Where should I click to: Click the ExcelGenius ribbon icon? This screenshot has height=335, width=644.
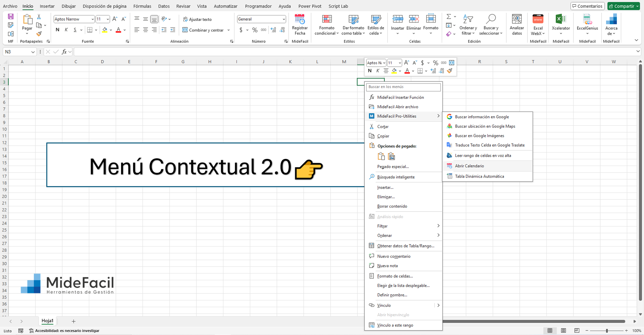pyautogui.click(x=587, y=20)
